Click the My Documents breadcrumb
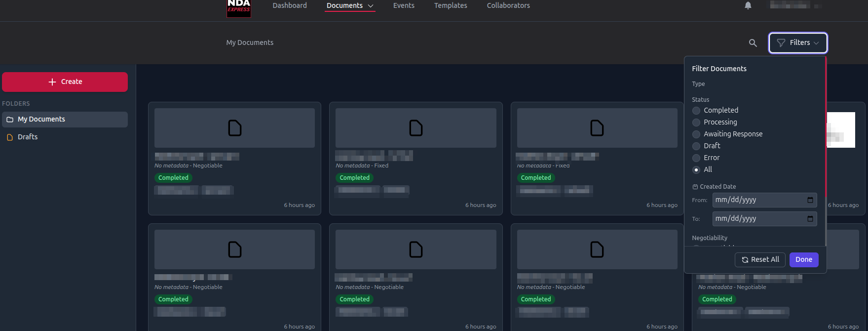 click(250, 43)
